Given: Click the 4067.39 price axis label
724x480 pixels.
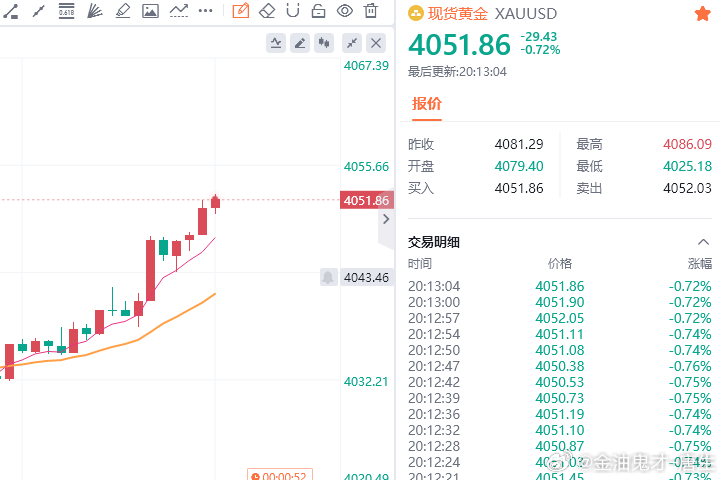Looking at the screenshot, I should pyautogui.click(x=366, y=66).
